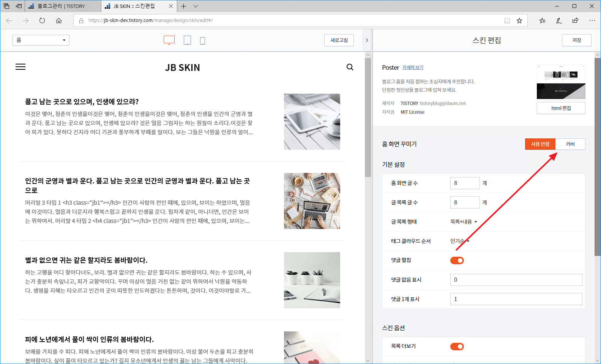Click the tablet and coffee thumbnail
Viewport: 601px width, 364px height.
[x=312, y=122]
